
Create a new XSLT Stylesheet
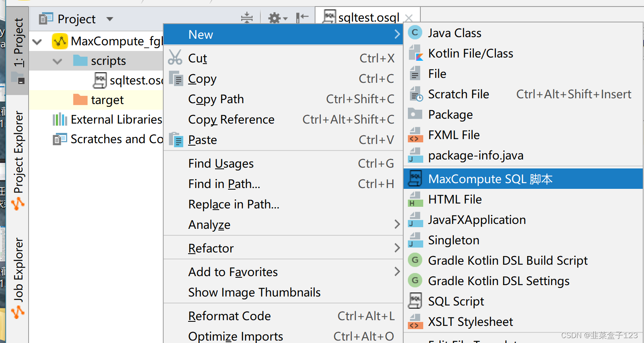click(x=523, y=321)
